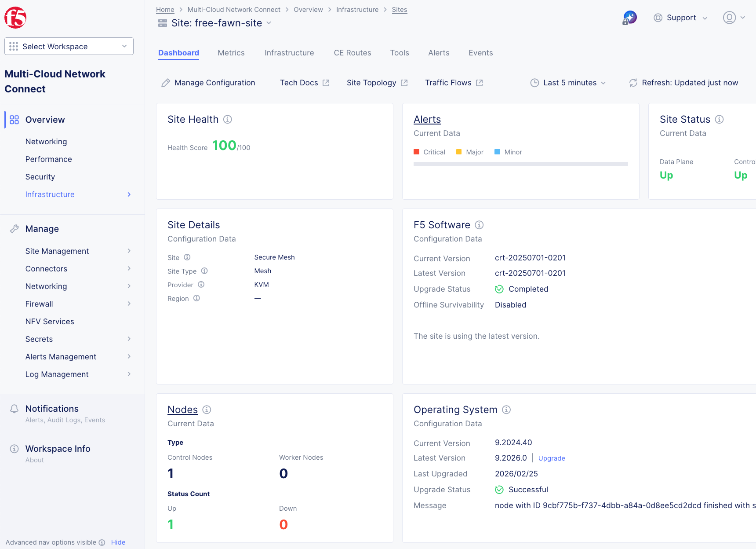Click info icon next to Site Type
The width and height of the screenshot is (756, 549).
pyautogui.click(x=204, y=271)
